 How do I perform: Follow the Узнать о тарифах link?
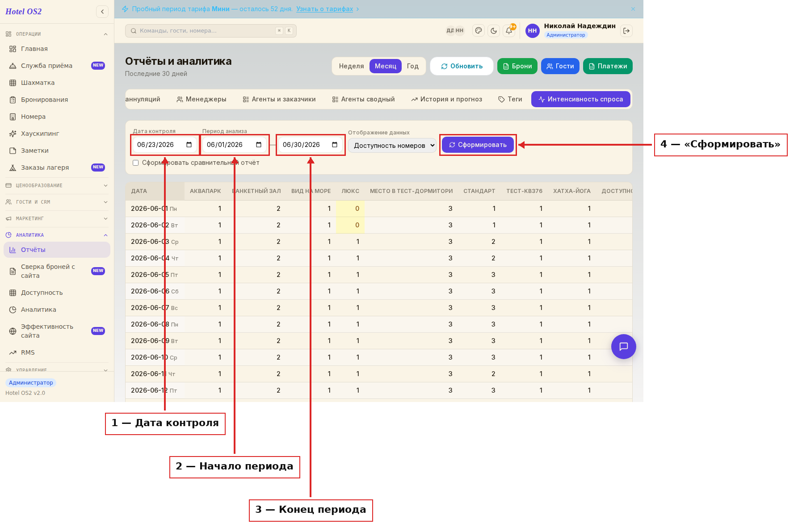coord(325,9)
